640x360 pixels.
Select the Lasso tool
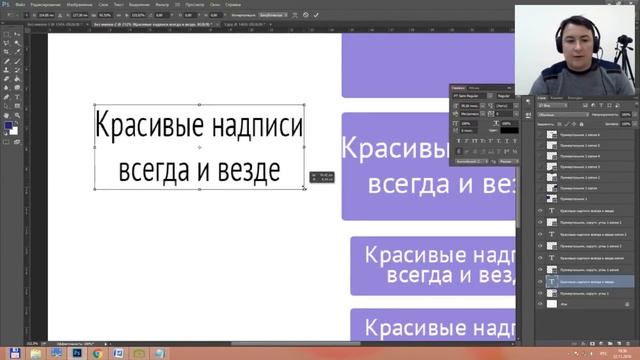pos(7,43)
